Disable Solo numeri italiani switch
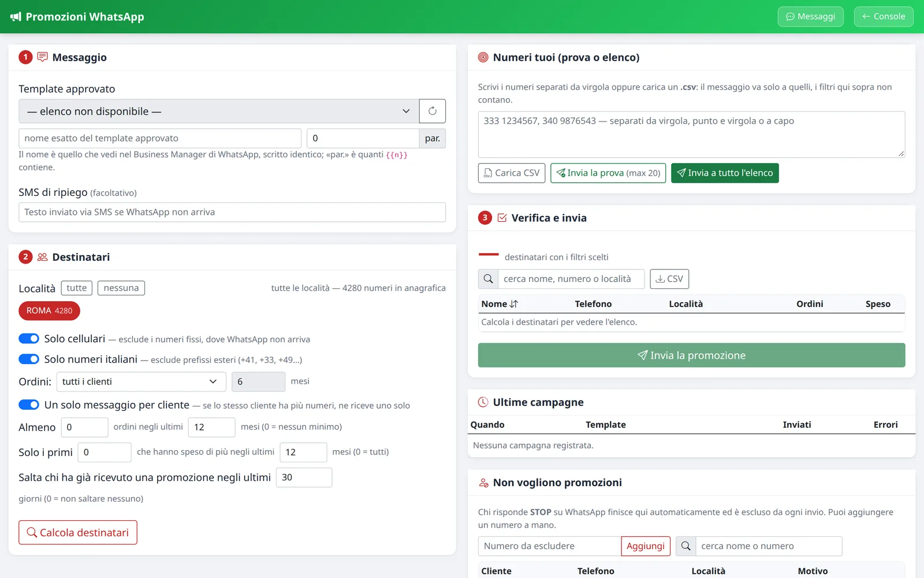The width and height of the screenshot is (924, 578). pos(29,359)
